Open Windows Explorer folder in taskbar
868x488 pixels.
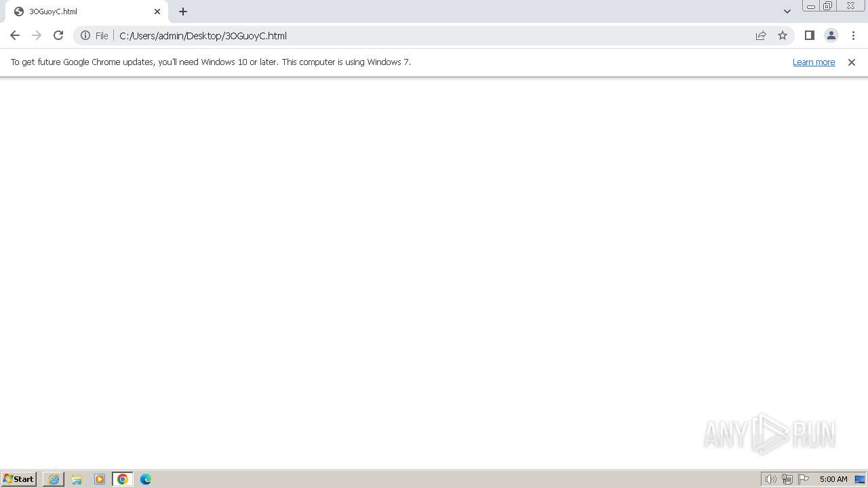point(77,479)
